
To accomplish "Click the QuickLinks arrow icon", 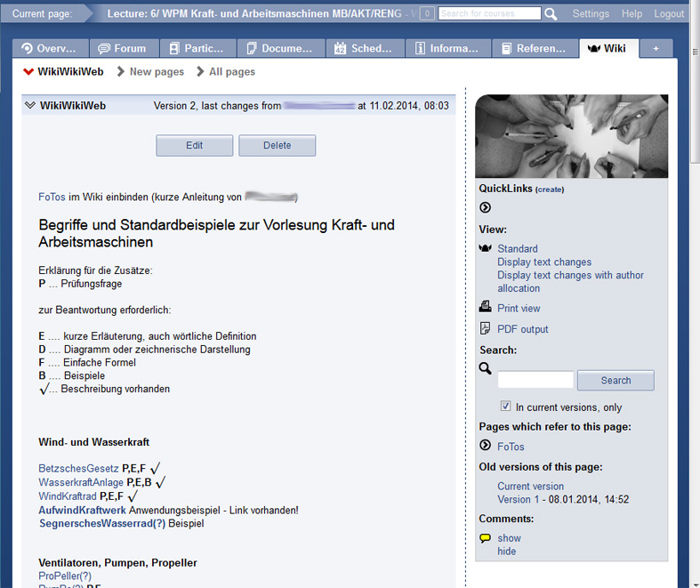I will coord(485,208).
